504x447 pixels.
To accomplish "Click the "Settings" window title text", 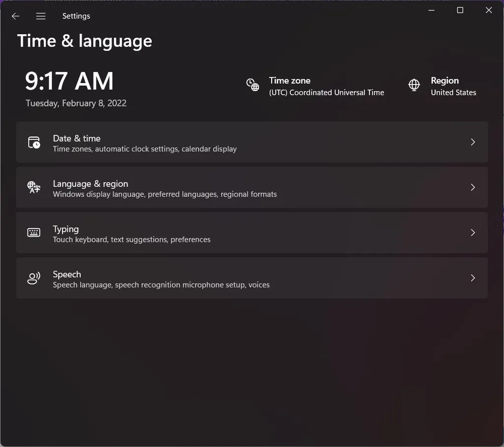I will (76, 16).
